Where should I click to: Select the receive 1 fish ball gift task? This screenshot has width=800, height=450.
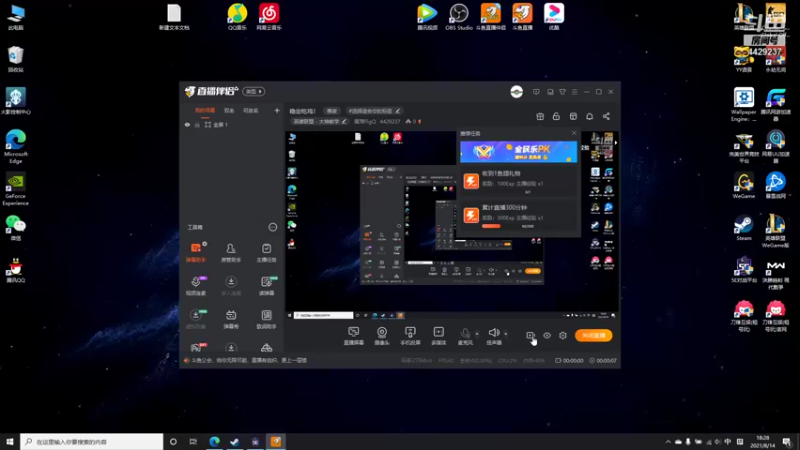tap(518, 181)
